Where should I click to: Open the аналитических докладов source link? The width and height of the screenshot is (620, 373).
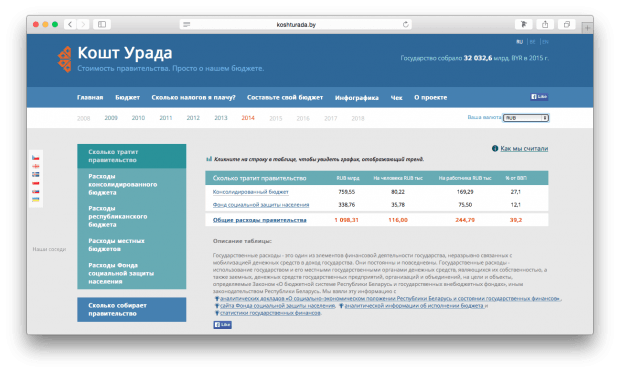coord(390,299)
